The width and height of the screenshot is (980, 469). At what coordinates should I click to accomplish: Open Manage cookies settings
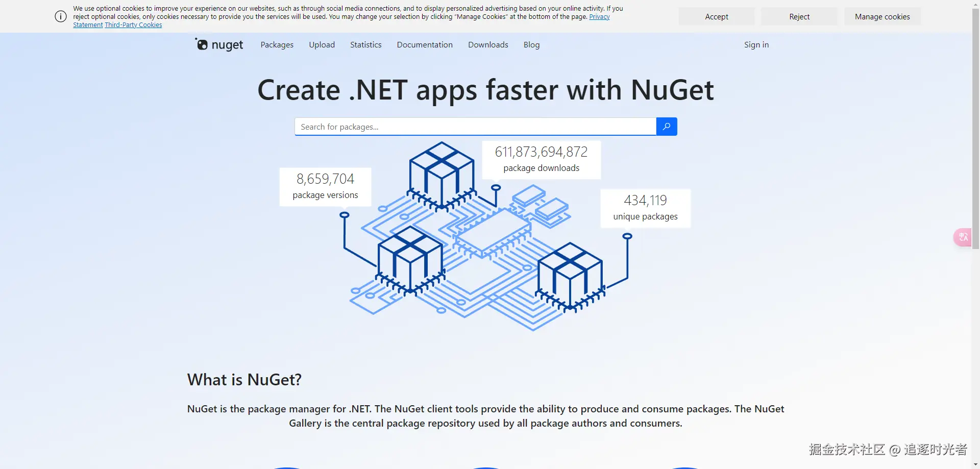coord(883,16)
